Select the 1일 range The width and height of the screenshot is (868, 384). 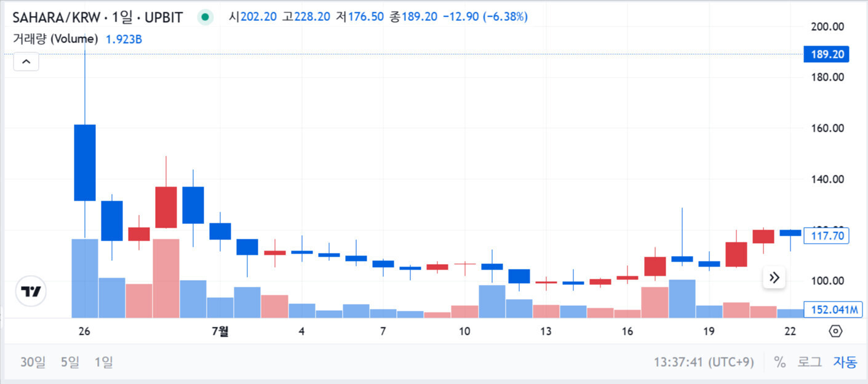point(103,362)
